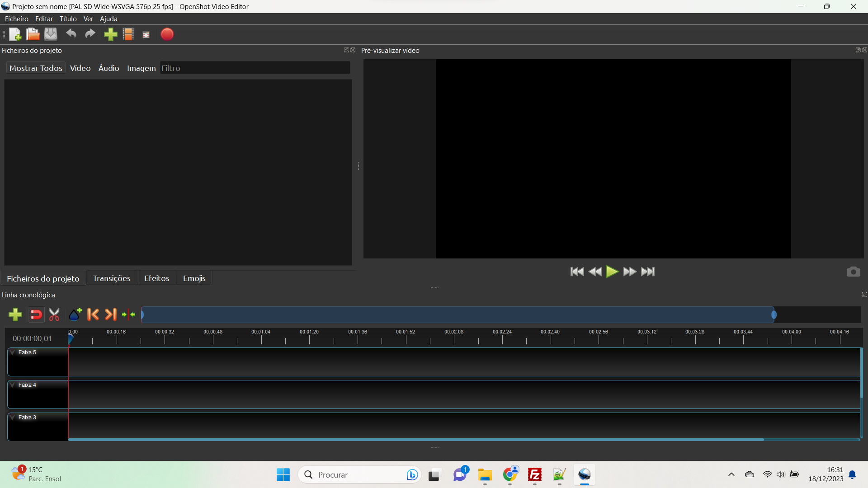Import files with the green plus toolbar icon
The image size is (868, 488).
point(110,34)
